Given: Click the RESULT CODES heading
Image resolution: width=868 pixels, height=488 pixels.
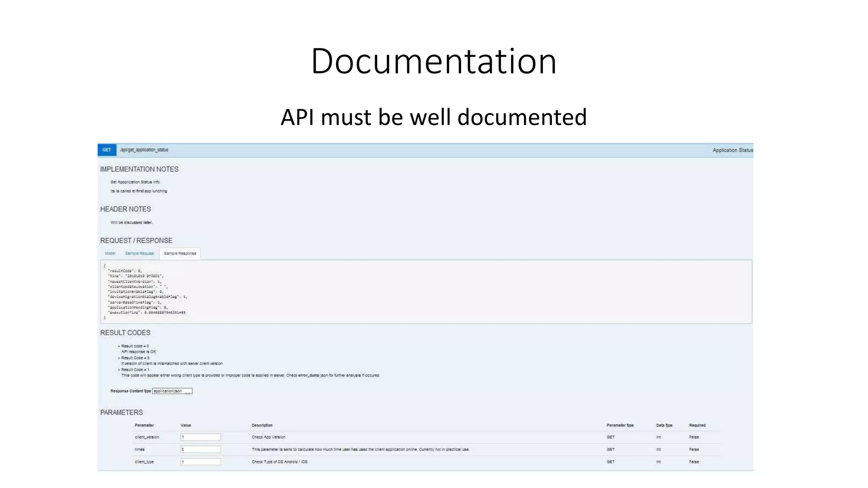Looking at the screenshot, I should coord(125,333).
